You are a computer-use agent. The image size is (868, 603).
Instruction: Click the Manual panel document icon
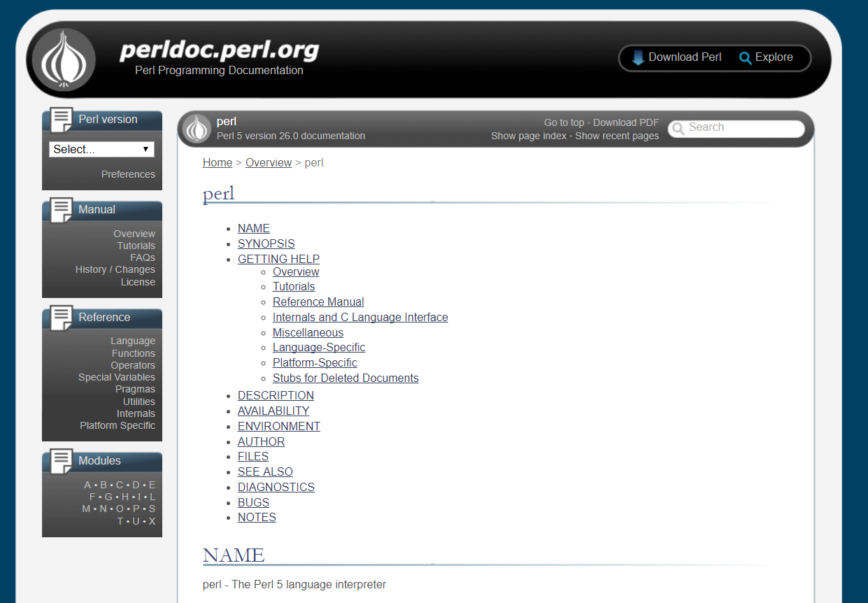coord(62,210)
